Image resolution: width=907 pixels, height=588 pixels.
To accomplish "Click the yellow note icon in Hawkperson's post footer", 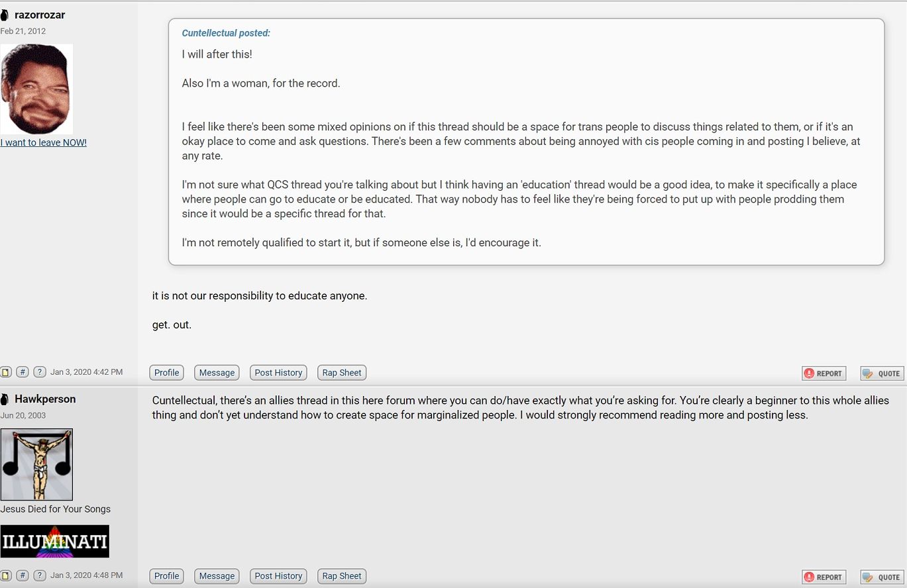I will 6,575.
